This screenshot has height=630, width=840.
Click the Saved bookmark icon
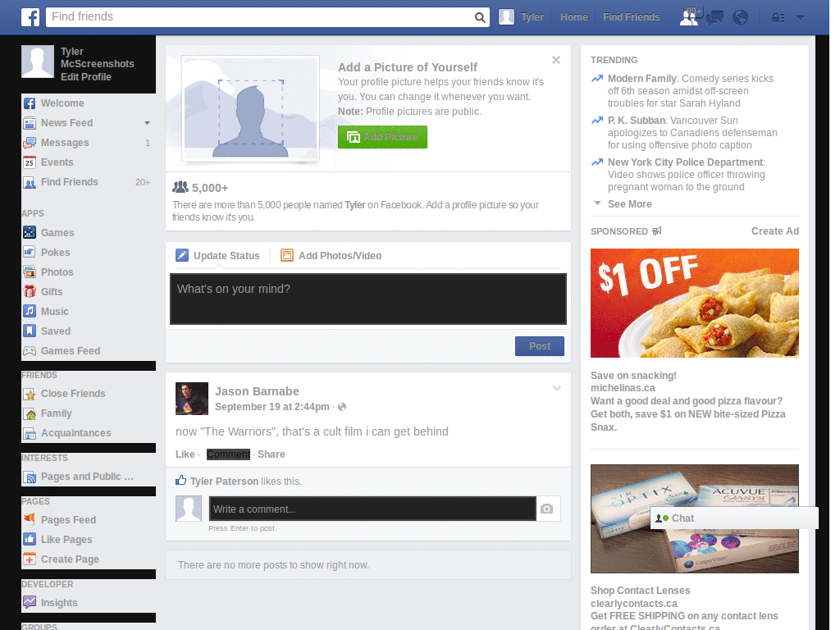[x=30, y=331]
